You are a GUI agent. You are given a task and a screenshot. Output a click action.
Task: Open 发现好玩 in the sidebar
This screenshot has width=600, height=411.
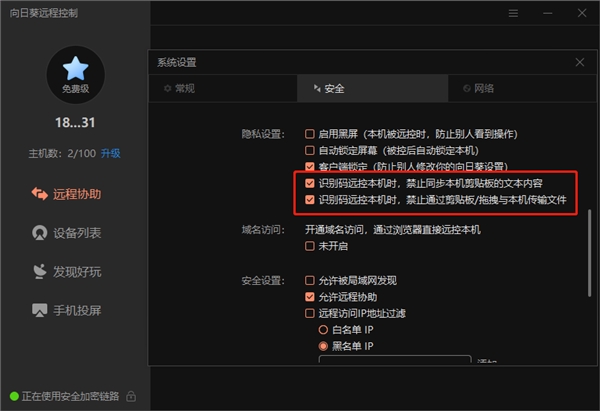pyautogui.click(x=67, y=272)
